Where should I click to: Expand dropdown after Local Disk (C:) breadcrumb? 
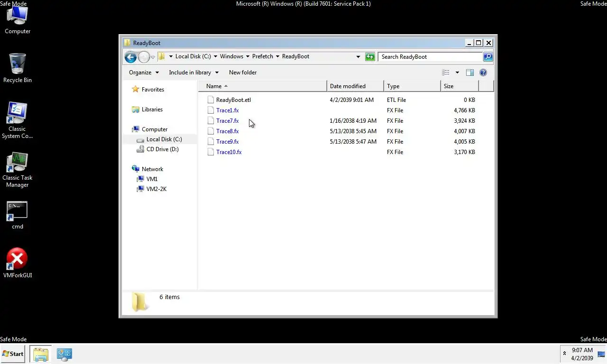[215, 56]
